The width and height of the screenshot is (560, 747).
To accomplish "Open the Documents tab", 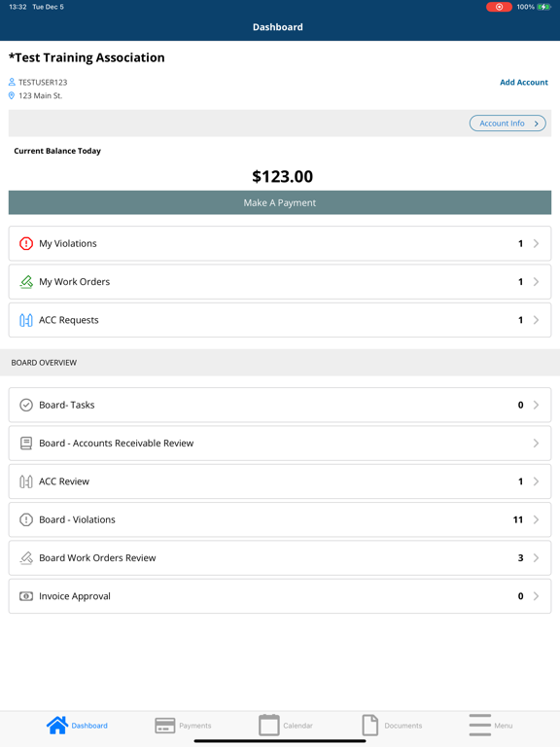I will [x=392, y=726].
